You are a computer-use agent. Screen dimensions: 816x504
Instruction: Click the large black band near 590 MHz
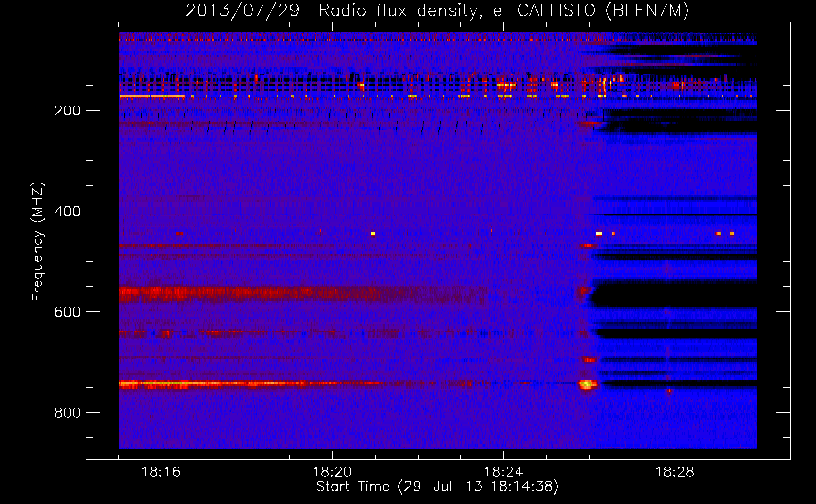(674, 294)
